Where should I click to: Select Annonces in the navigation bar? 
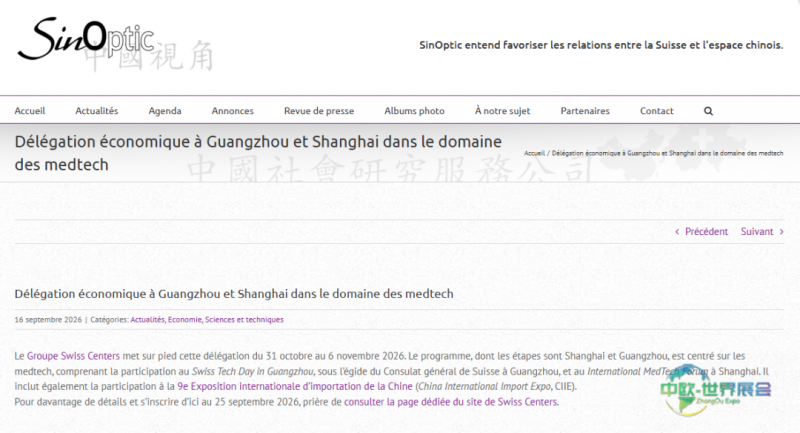[x=233, y=111]
